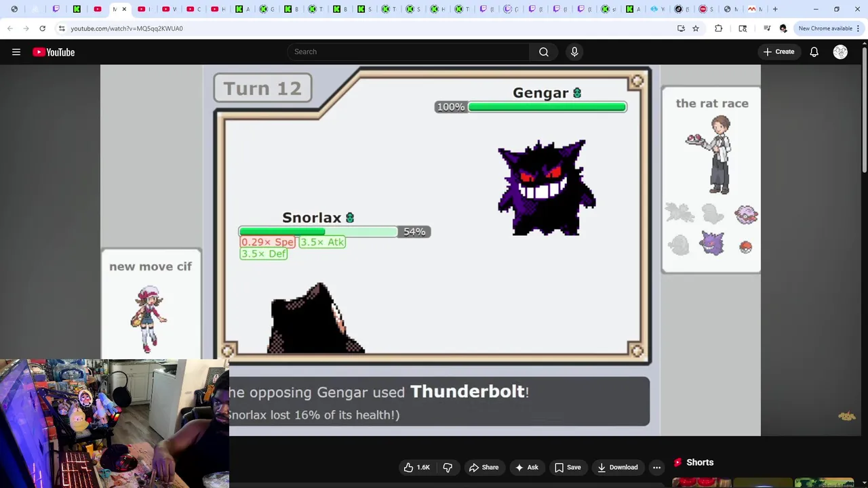868x488 pixels.
Task: Reload the page in Chrome
Action: (x=42, y=28)
